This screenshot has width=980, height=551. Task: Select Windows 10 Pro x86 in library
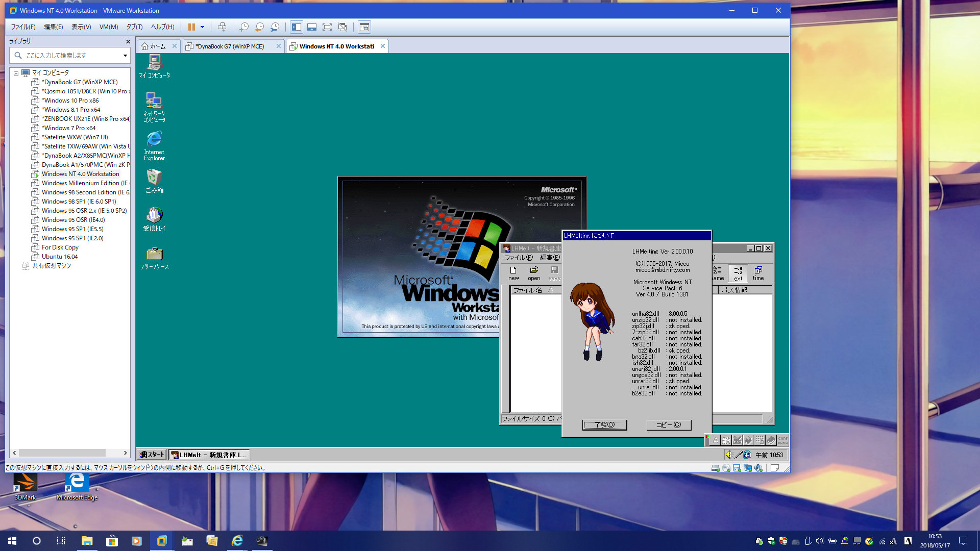(70, 101)
